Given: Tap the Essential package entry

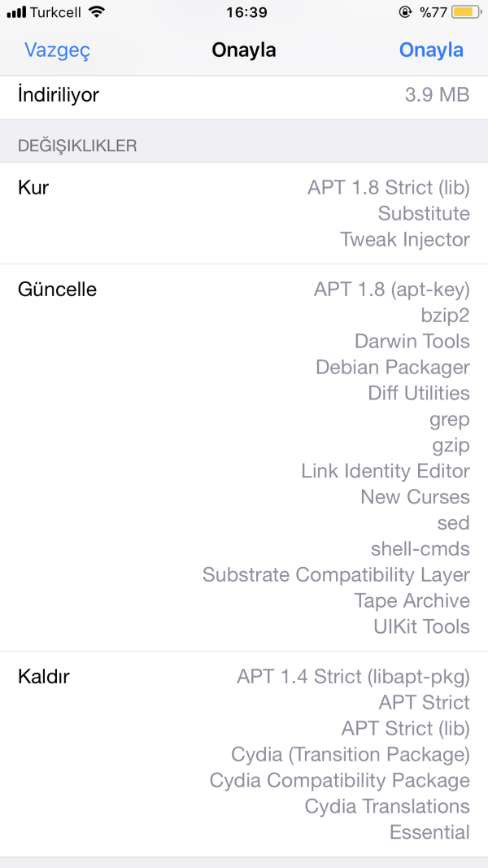Looking at the screenshot, I should click(x=429, y=832).
